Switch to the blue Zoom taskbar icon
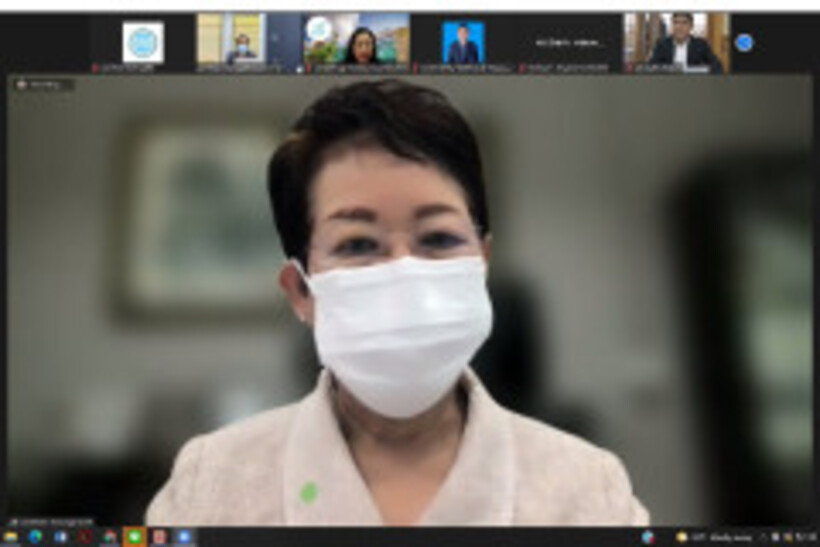This screenshot has width=820, height=547. [183, 537]
